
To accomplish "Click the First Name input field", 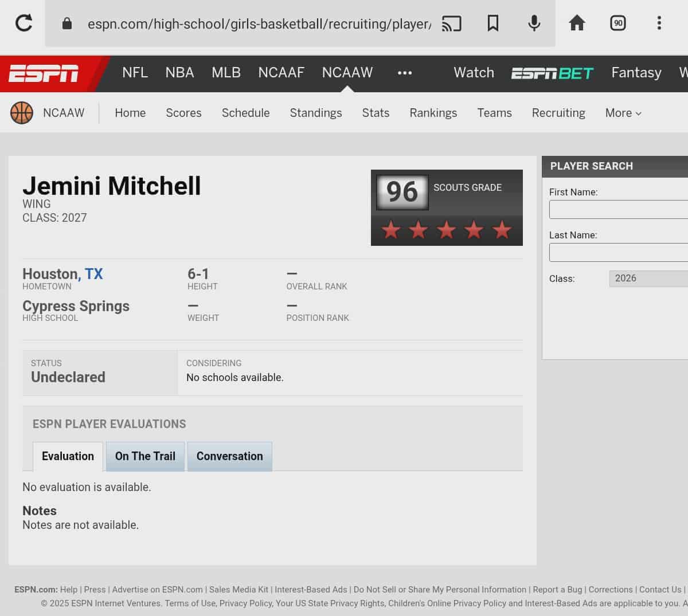I will [618, 209].
